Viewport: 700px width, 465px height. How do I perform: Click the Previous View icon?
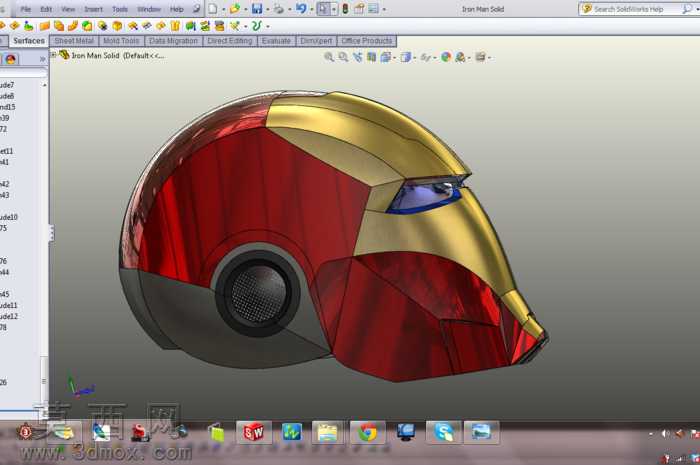click(357, 57)
